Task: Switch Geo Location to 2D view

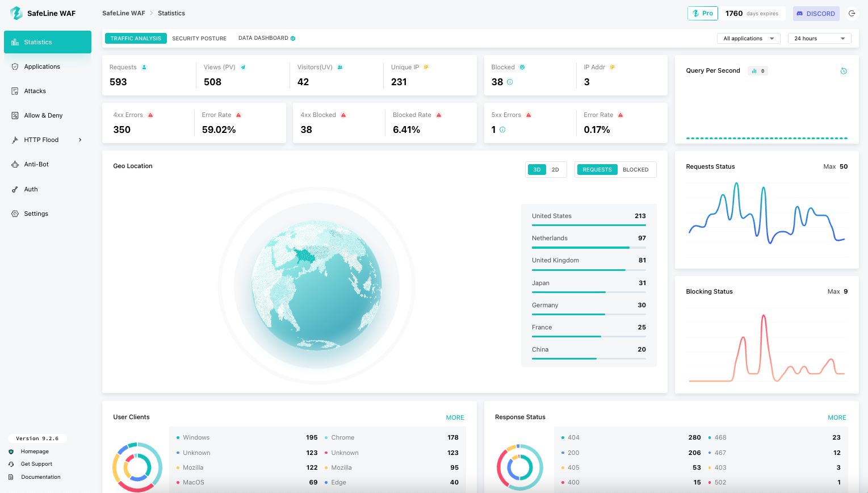Action: 555,170
